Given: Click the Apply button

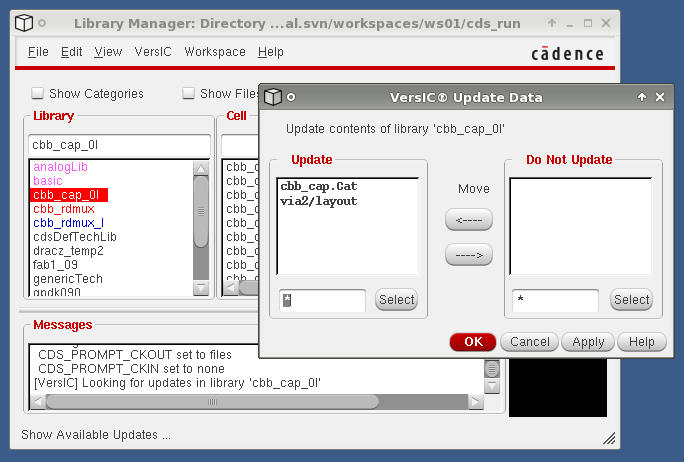Looking at the screenshot, I should (587, 342).
